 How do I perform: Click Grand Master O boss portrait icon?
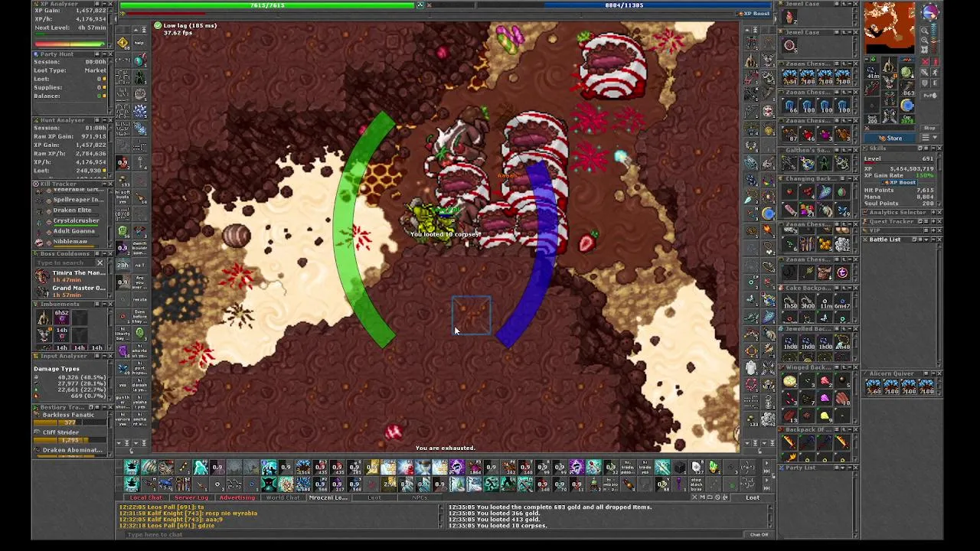[x=42, y=292]
